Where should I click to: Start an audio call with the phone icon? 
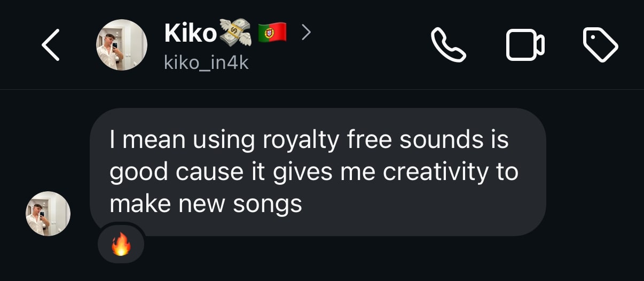click(448, 45)
